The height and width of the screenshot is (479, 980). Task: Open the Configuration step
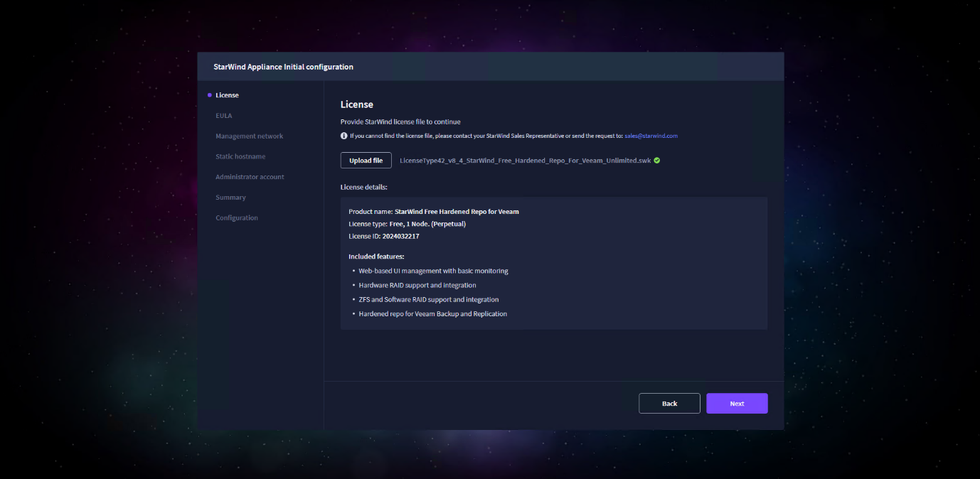(x=237, y=218)
